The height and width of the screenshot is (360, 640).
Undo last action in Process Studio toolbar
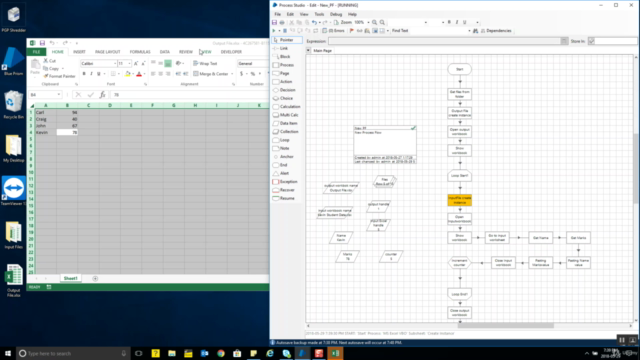(x=314, y=22)
